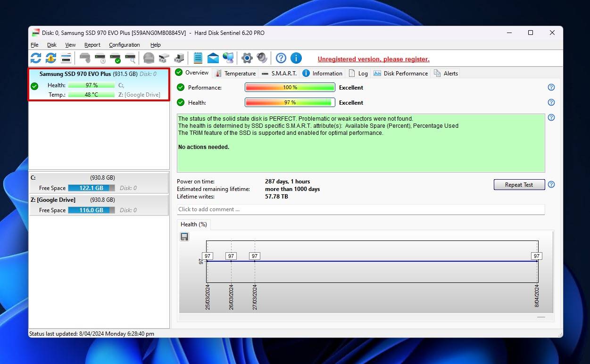
Task: Click the refresh icon with warning sign
Action: click(51, 58)
